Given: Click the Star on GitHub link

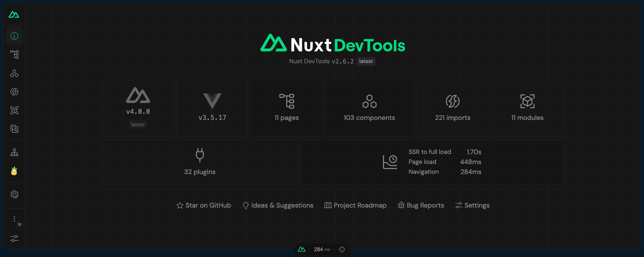Looking at the screenshot, I should click(x=204, y=205).
